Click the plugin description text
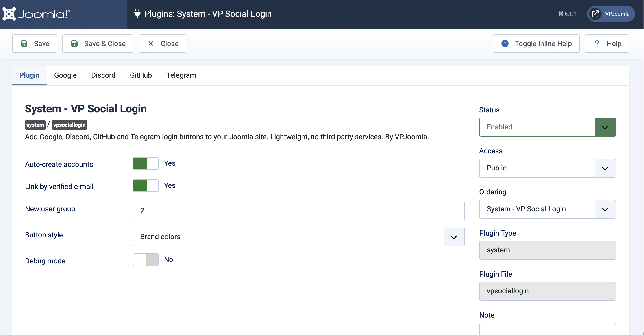Viewport: 644px width, 335px height. [x=227, y=137]
